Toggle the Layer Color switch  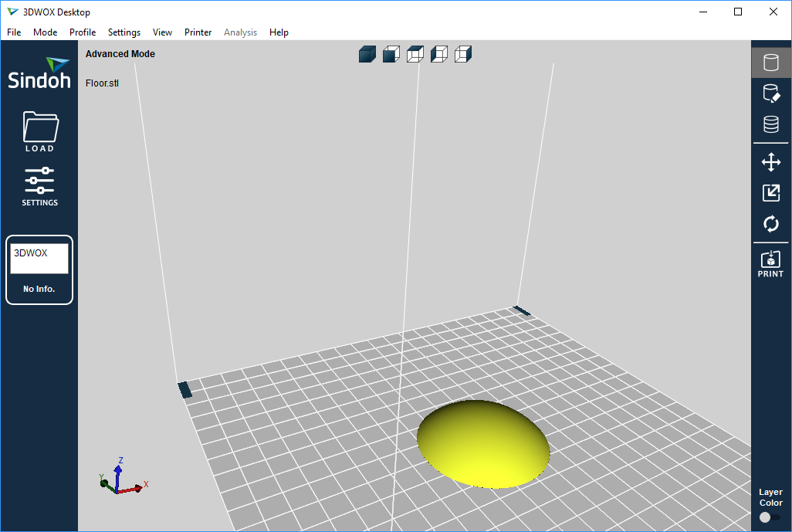(x=770, y=517)
